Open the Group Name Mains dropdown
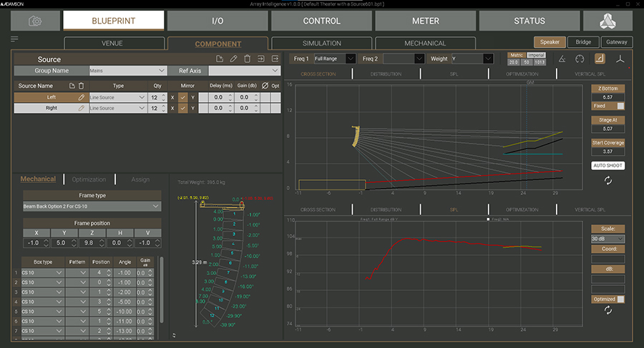Viewport: 644px width, 348px height. pos(128,71)
